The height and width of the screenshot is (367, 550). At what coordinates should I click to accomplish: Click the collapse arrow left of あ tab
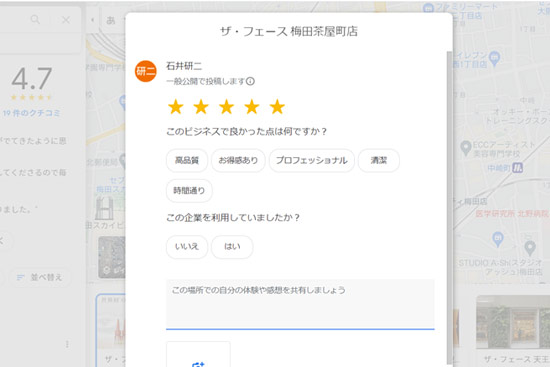pyautogui.click(x=93, y=20)
